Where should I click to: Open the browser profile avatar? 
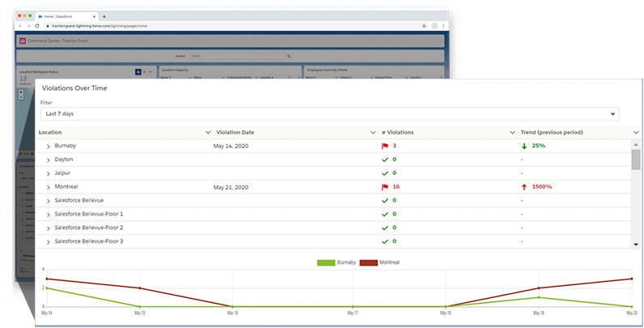[x=434, y=25]
